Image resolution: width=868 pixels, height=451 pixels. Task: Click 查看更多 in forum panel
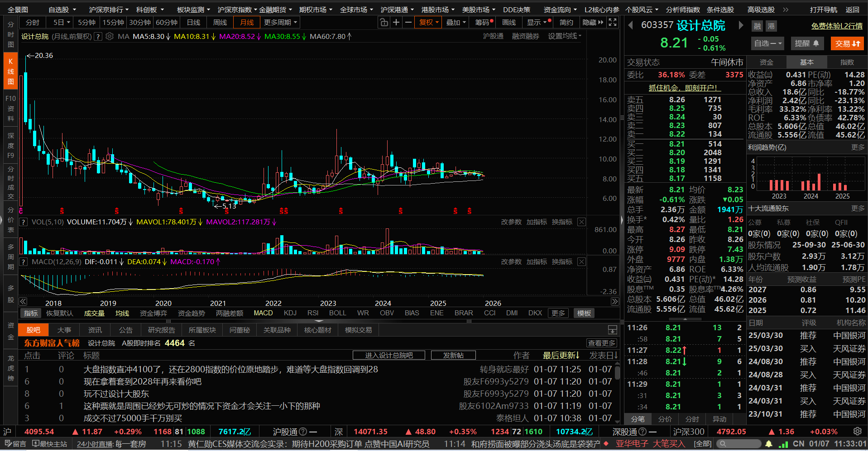602,343
